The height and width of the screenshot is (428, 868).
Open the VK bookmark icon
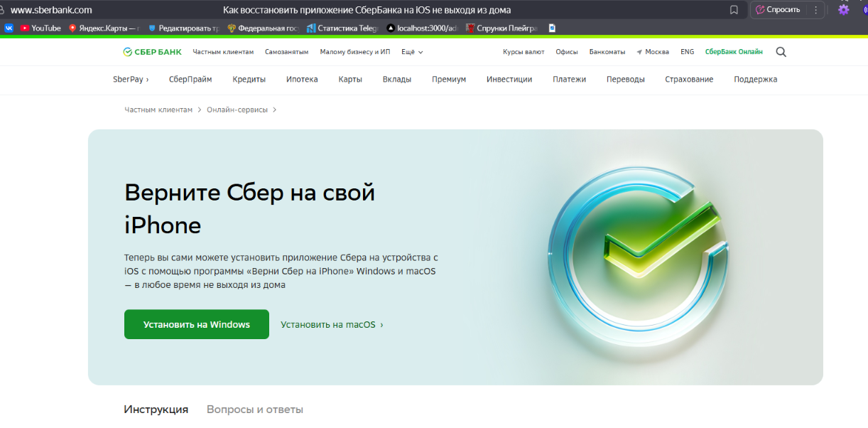9,28
